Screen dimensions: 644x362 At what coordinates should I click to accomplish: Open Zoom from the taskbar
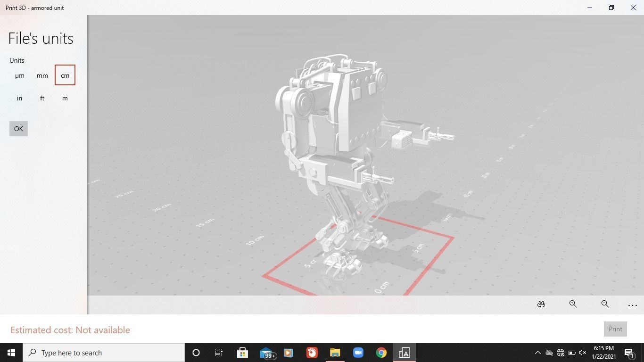(x=358, y=353)
